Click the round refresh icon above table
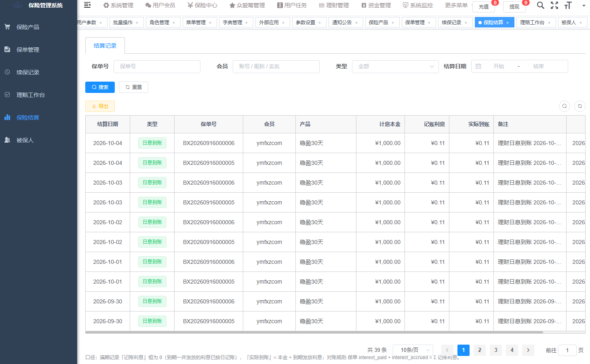This screenshot has height=364, width=590. (x=580, y=106)
